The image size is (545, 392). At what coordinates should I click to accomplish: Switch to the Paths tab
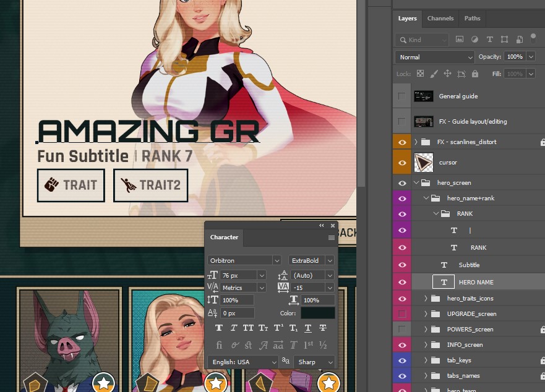coord(472,19)
